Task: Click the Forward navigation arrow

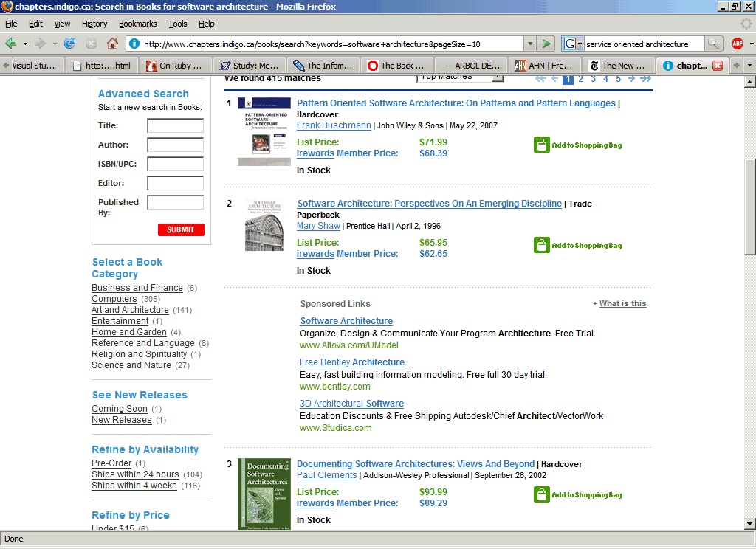Action: (x=40, y=44)
